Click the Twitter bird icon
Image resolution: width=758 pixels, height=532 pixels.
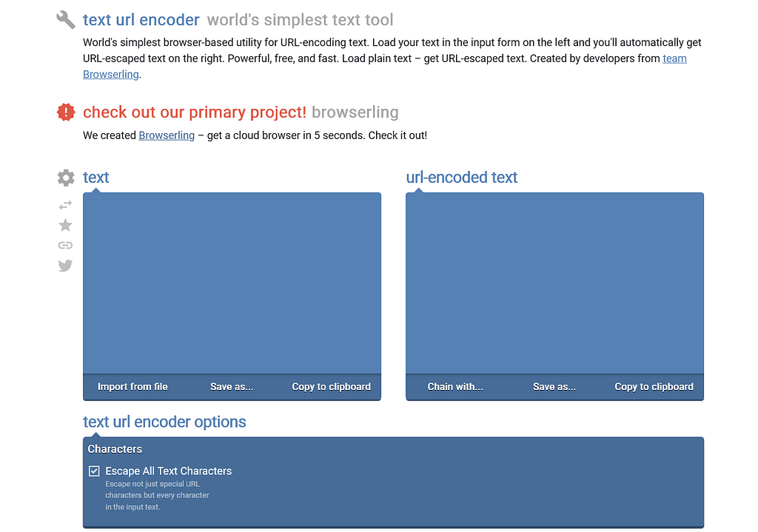pos(65,266)
